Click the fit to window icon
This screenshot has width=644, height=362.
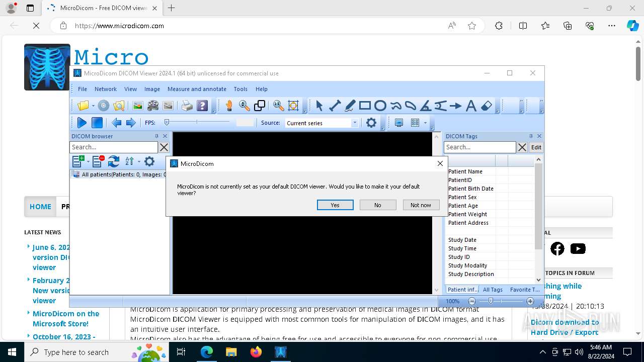(x=293, y=106)
